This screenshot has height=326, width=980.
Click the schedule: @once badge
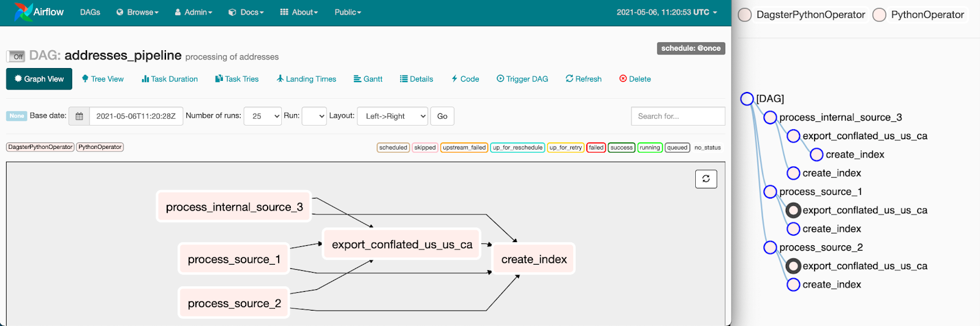[691, 48]
